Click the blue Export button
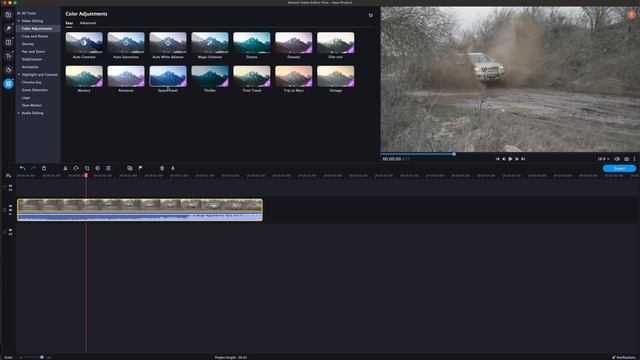Screen dimensions: 640x360 tap(619, 169)
